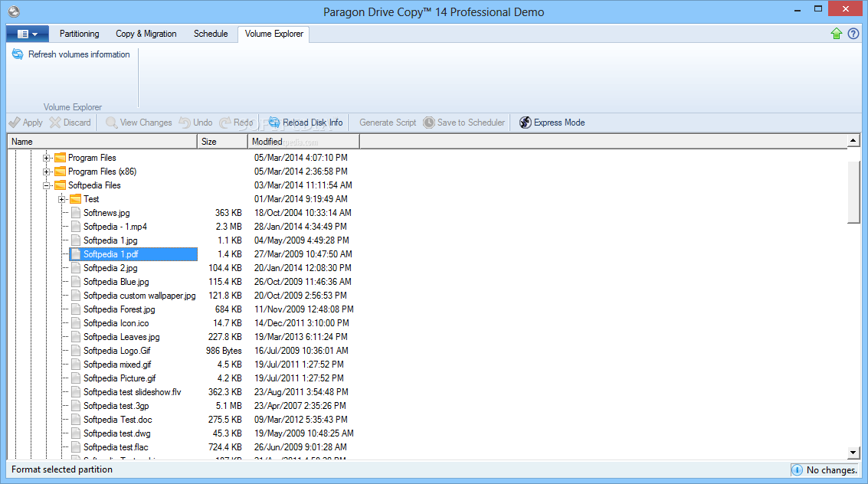
Task: Open the blue application menu dropdown
Action: tap(28, 34)
